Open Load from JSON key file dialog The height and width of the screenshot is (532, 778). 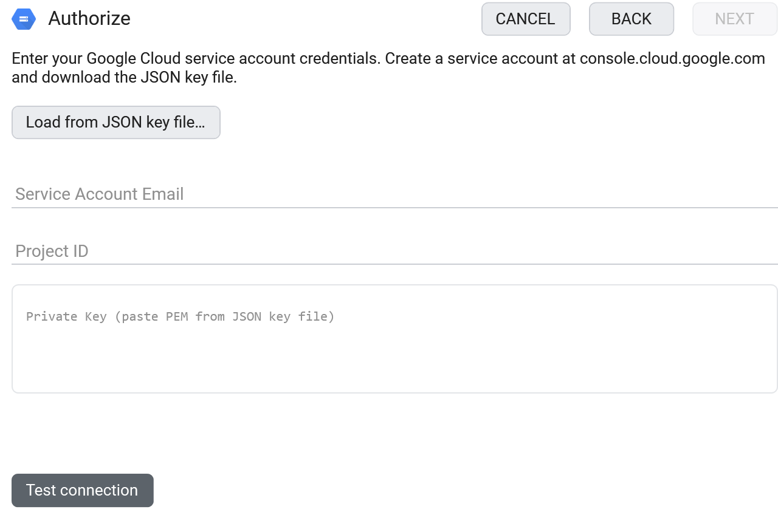116,122
